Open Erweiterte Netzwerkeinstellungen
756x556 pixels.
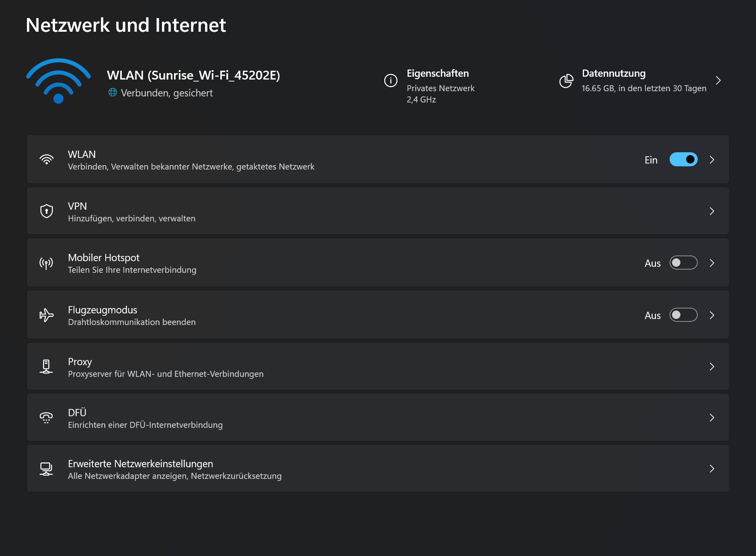pyautogui.click(x=712, y=468)
